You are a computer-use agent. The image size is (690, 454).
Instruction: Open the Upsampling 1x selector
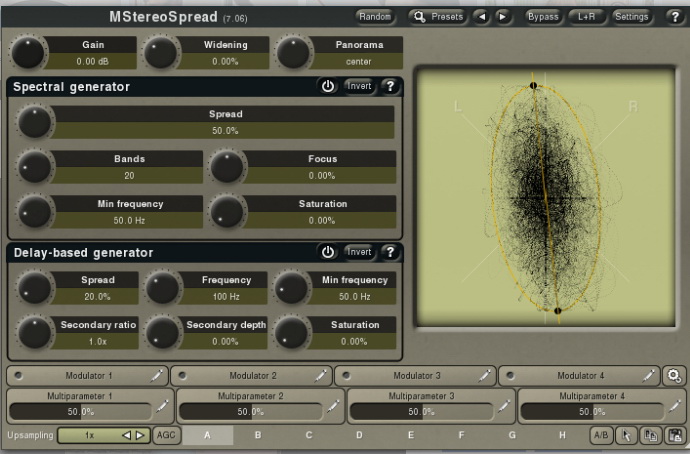pos(104,435)
